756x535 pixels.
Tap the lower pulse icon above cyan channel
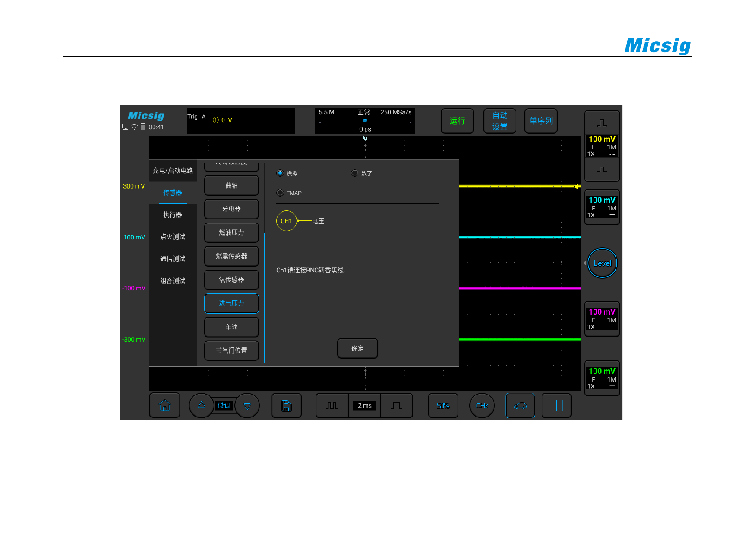[602, 169]
